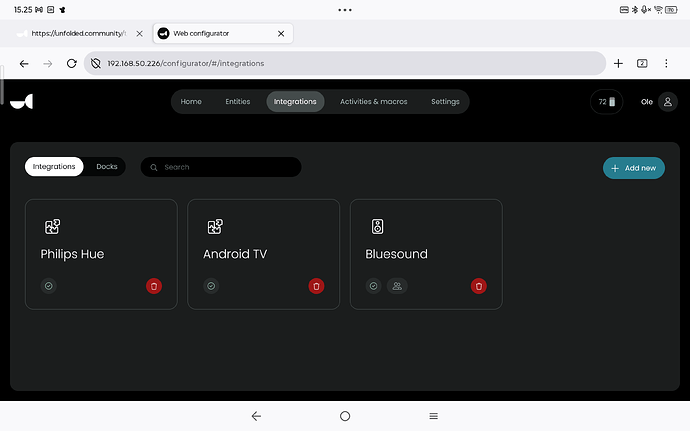Viewport: 690px width, 431px height.
Task: Open the Entities nav tab
Action: point(238,102)
